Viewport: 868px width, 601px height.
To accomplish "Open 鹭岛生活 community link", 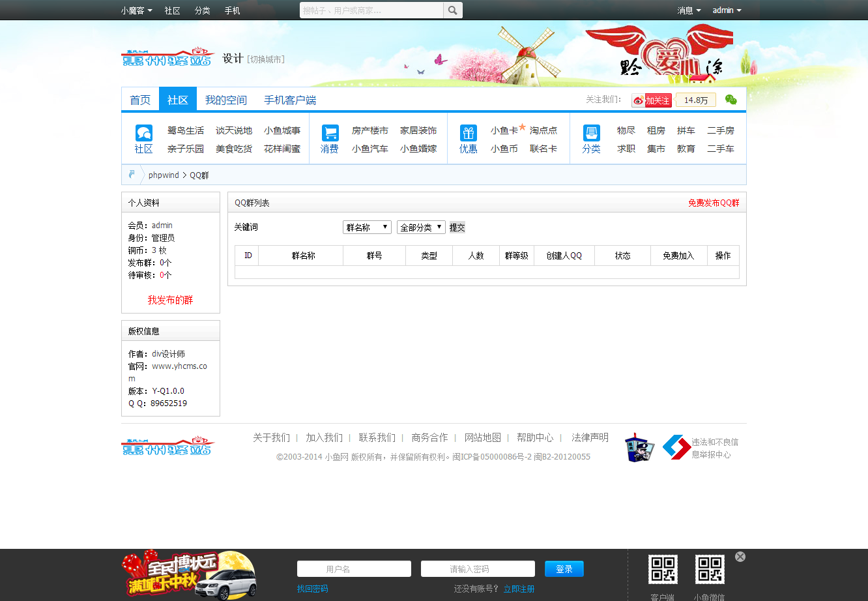I will pos(186,130).
